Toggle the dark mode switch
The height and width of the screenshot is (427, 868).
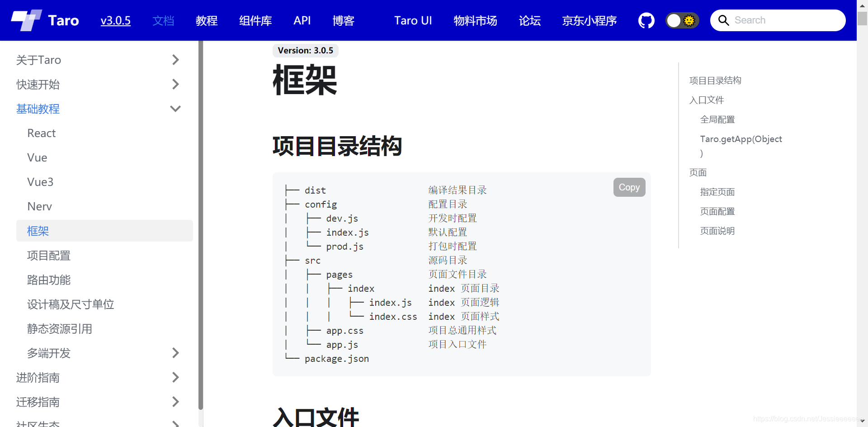(682, 20)
